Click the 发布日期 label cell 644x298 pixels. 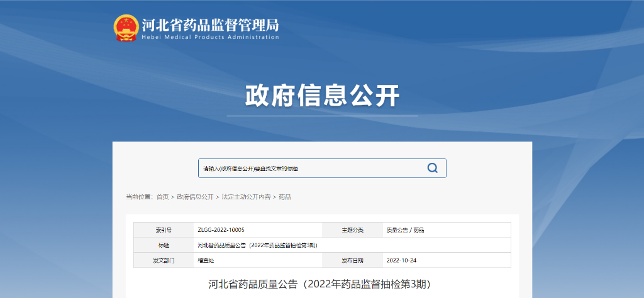click(352, 260)
